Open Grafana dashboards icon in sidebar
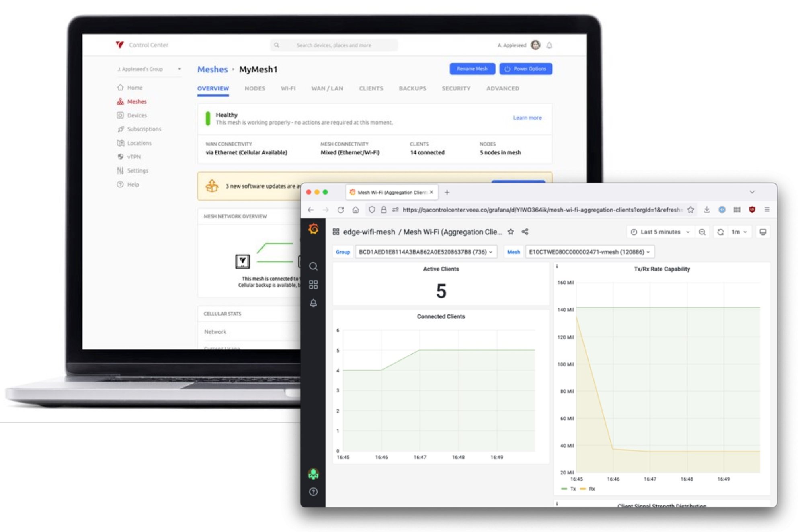Viewport: 804px width, 532px height. (314, 284)
